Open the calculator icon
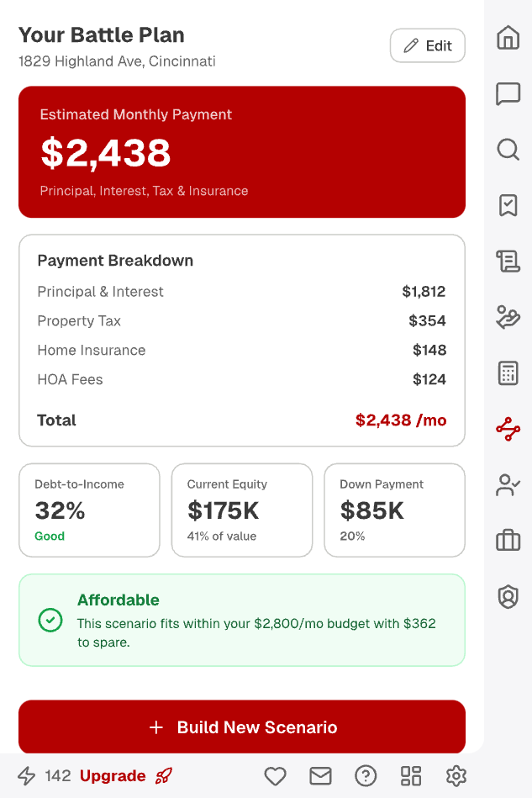Image resolution: width=532 pixels, height=798 pixels. click(508, 373)
